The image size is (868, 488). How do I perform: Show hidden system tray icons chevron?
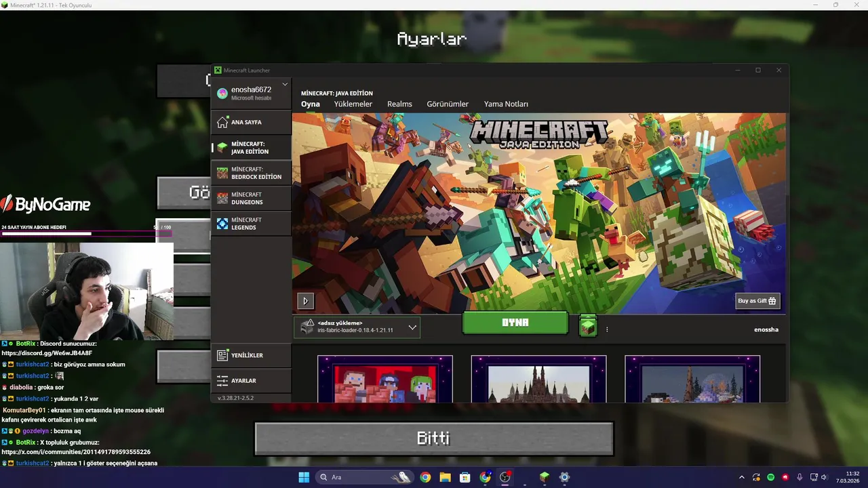(741, 477)
